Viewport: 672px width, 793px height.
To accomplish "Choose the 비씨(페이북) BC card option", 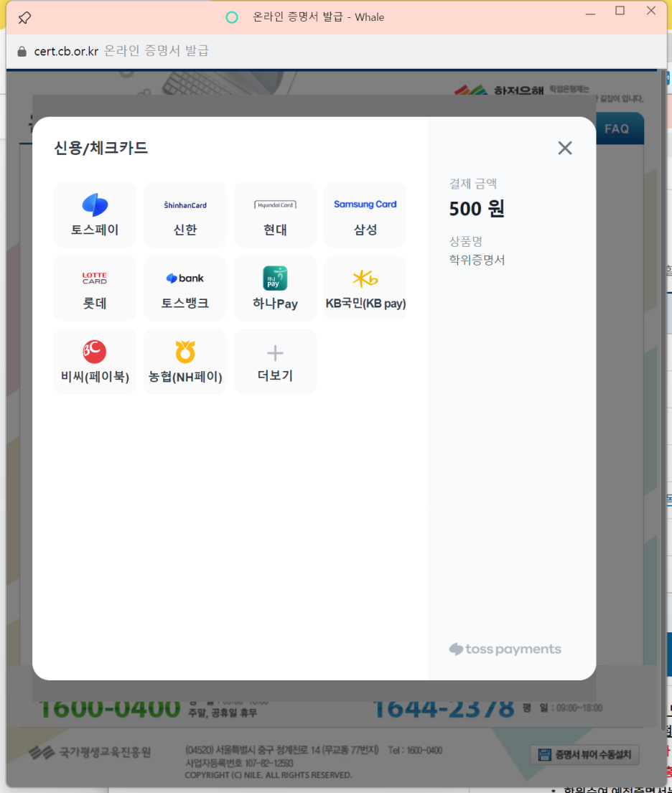I will 95,362.
